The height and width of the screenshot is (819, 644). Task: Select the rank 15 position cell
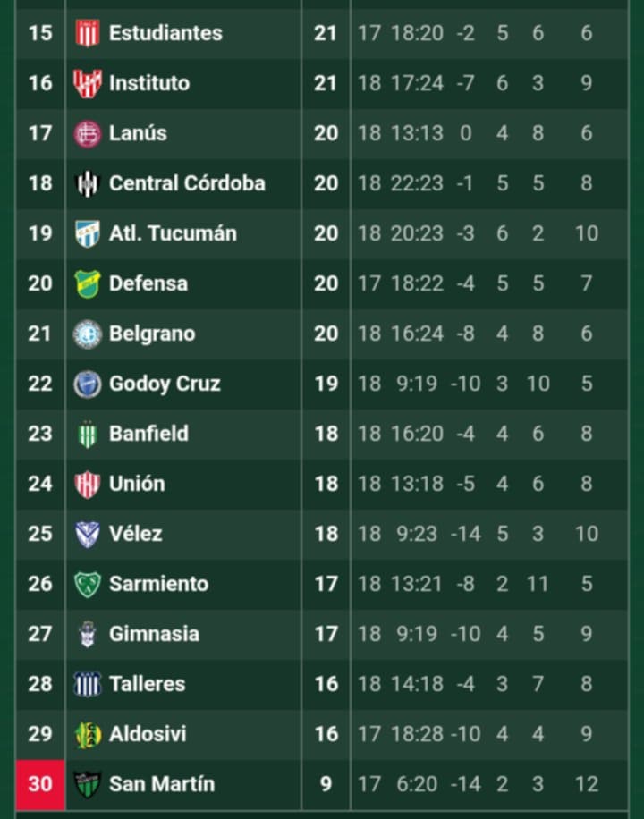point(40,33)
